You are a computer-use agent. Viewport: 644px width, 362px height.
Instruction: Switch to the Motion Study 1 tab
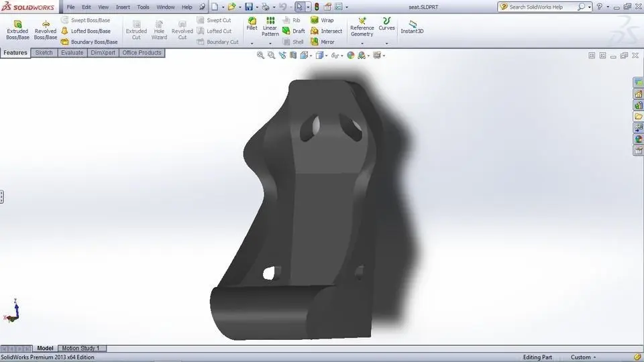[x=82, y=348]
